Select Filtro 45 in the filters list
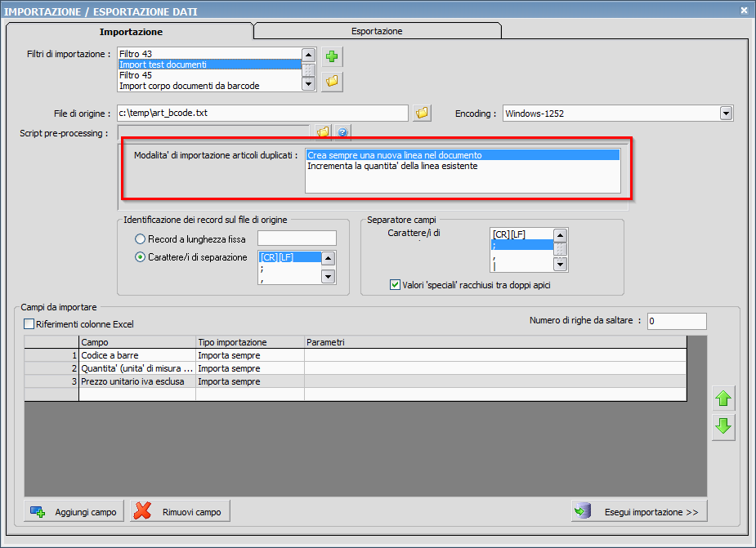Image resolution: width=756 pixels, height=548 pixels. click(x=210, y=75)
